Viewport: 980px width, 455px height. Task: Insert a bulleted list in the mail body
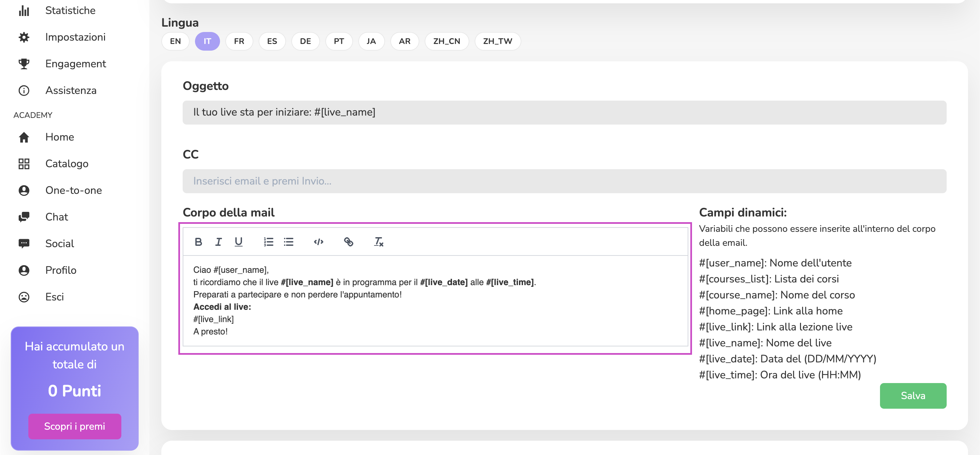point(289,242)
